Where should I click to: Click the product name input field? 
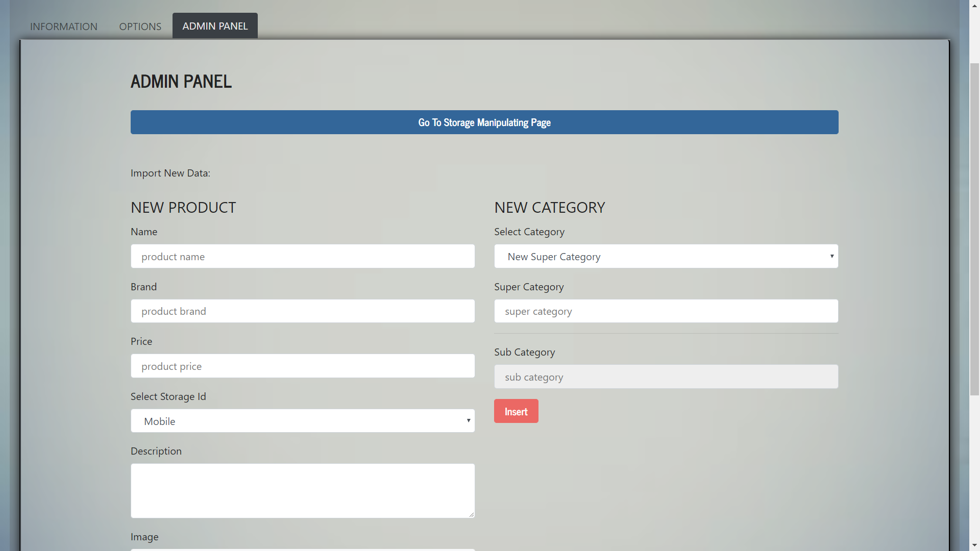303,256
